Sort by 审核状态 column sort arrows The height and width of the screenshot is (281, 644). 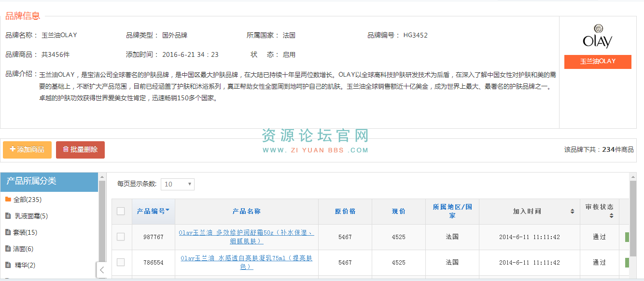612,215
